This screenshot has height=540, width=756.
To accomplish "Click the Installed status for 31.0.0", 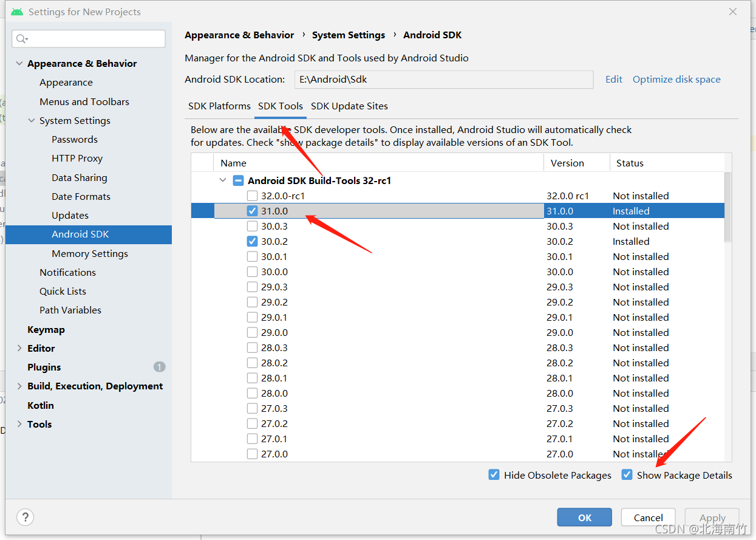I will (631, 211).
